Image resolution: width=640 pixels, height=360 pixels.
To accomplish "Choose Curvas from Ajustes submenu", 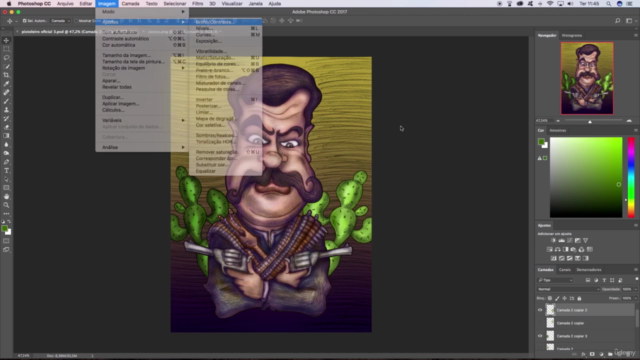I will pyautogui.click(x=225, y=35).
